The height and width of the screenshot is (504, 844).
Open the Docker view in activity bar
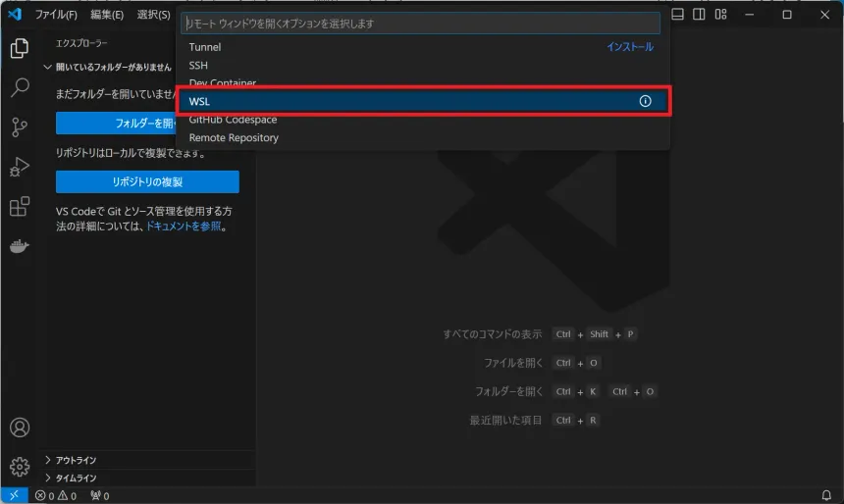19,246
